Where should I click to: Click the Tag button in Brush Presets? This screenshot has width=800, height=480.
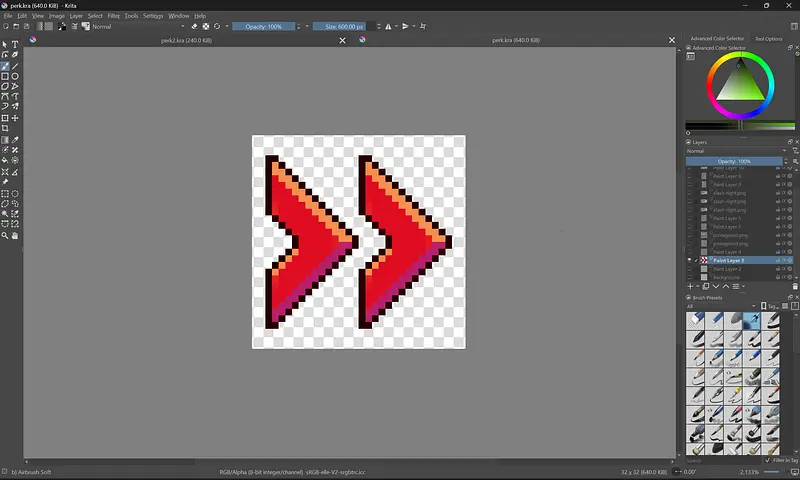click(x=773, y=306)
